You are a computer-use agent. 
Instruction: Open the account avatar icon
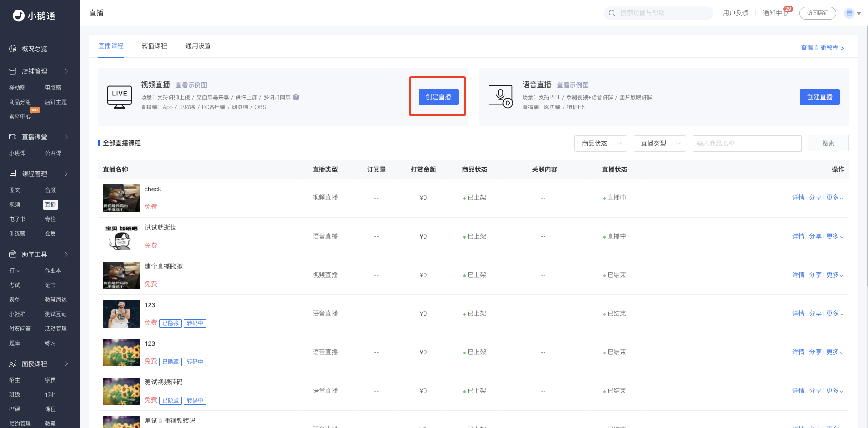tap(849, 13)
